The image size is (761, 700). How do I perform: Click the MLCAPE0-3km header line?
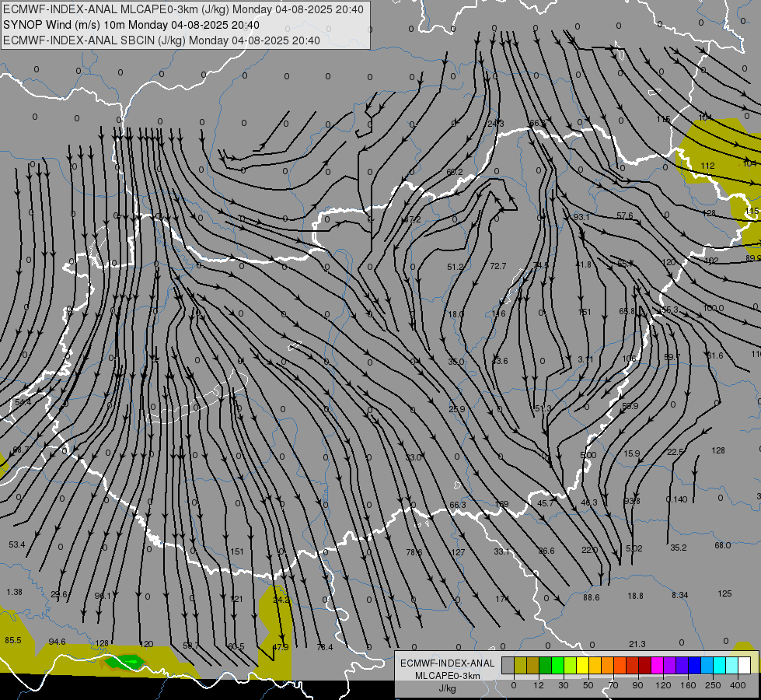tap(183, 9)
